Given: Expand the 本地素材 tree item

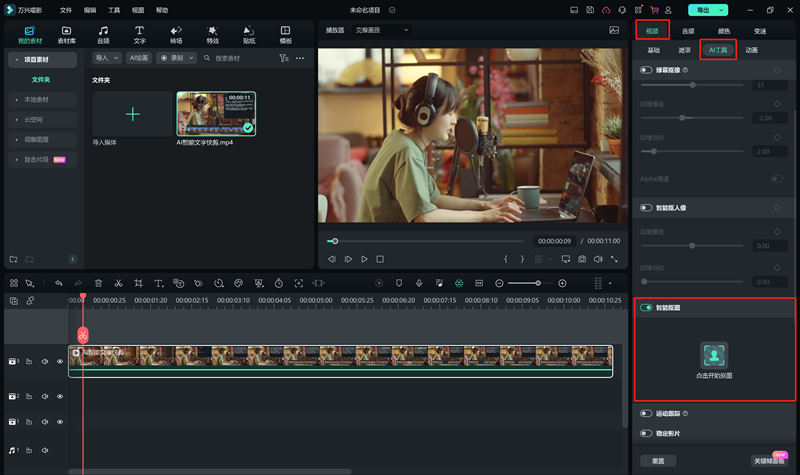Looking at the screenshot, I should pyautogui.click(x=17, y=99).
